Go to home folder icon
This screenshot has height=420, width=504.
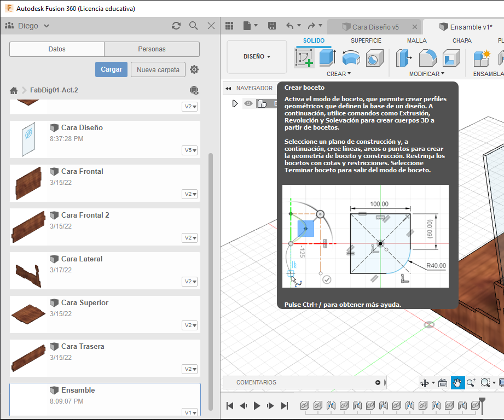click(14, 91)
